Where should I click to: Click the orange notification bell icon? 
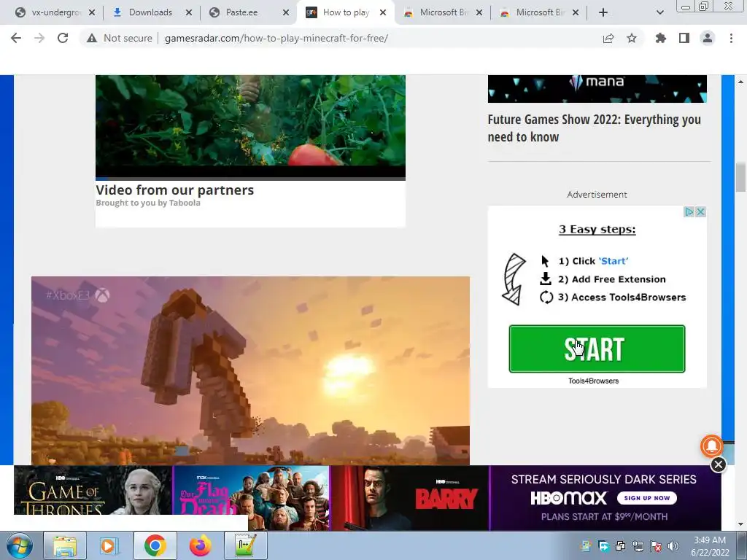pyautogui.click(x=712, y=446)
